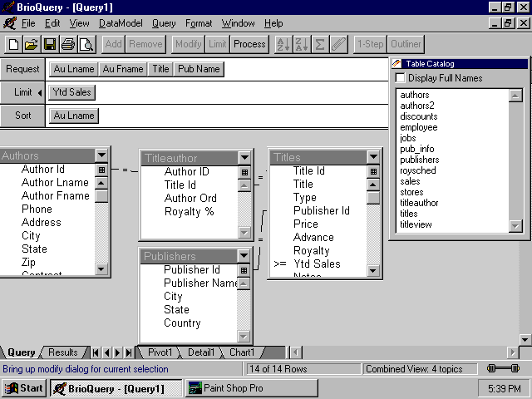Viewport: 532px width, 399px height.
Task: Select publishers in the Table Catalog list
Action: click(x=420, y=160)
